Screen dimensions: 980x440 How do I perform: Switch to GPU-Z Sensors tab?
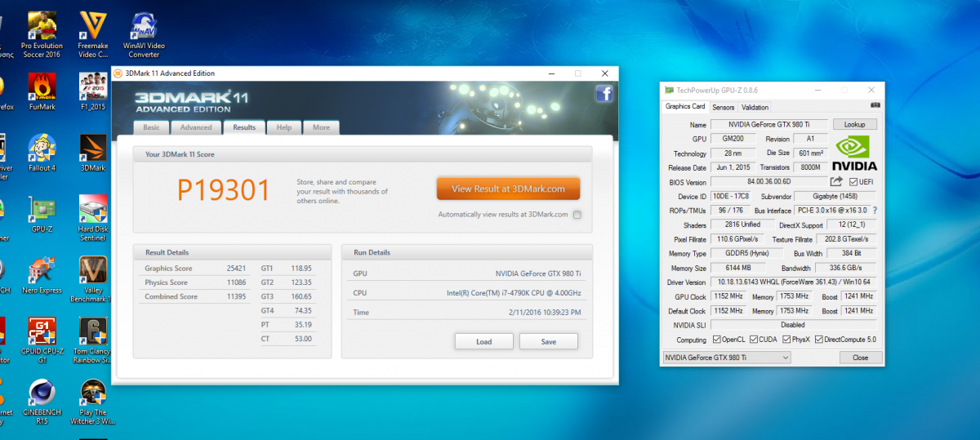coord(724,107)
